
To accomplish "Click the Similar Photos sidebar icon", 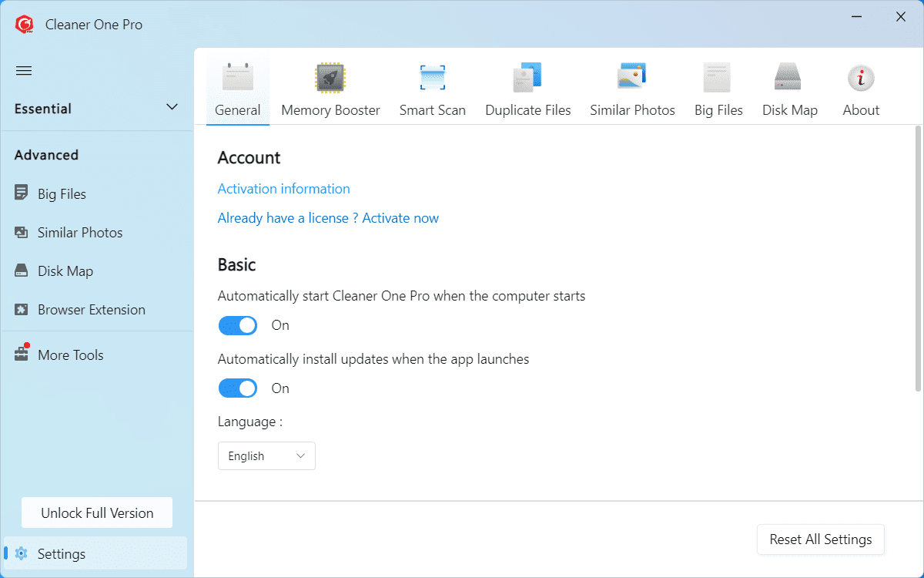I will [x=22, y=232].
